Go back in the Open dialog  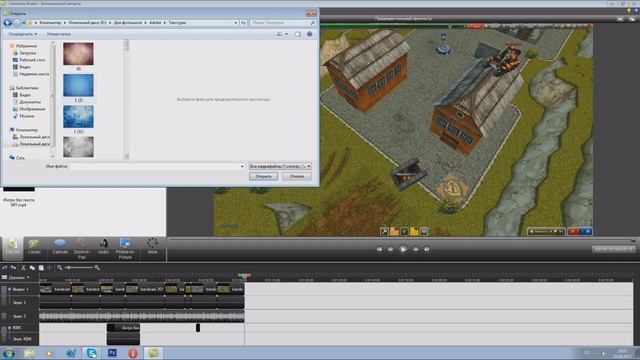(x=7, y=23)
